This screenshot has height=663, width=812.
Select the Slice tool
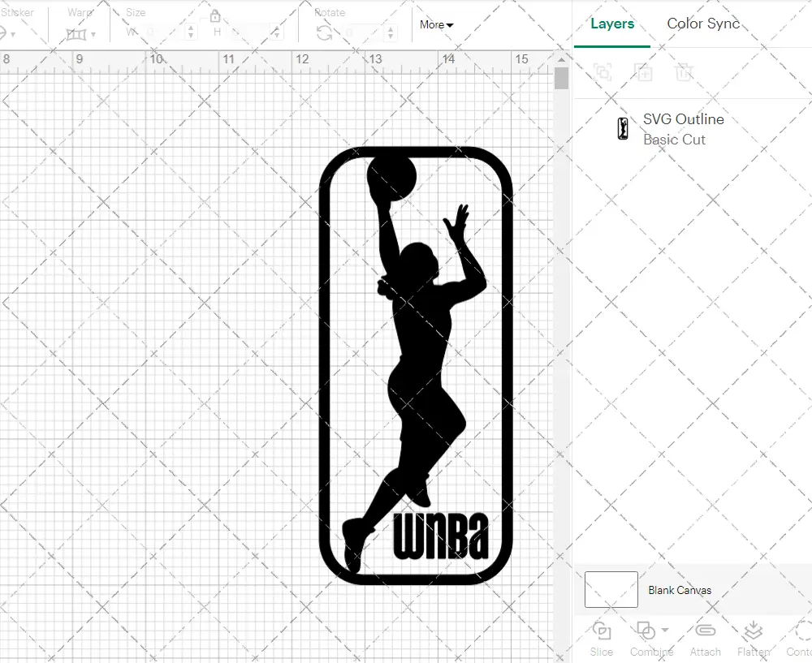point(601,639)
